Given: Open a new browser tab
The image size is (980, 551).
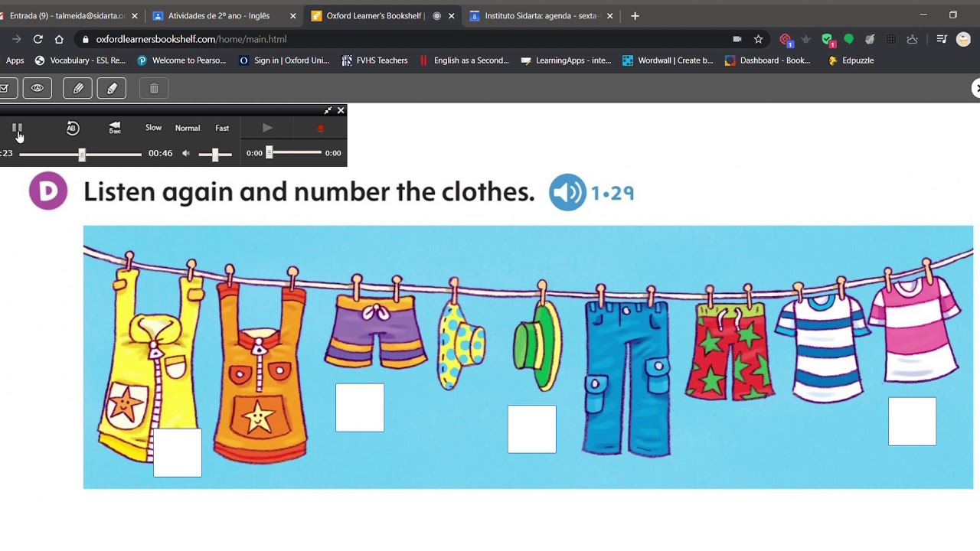Looking at the screenshot, I should (x=635, y=15).
